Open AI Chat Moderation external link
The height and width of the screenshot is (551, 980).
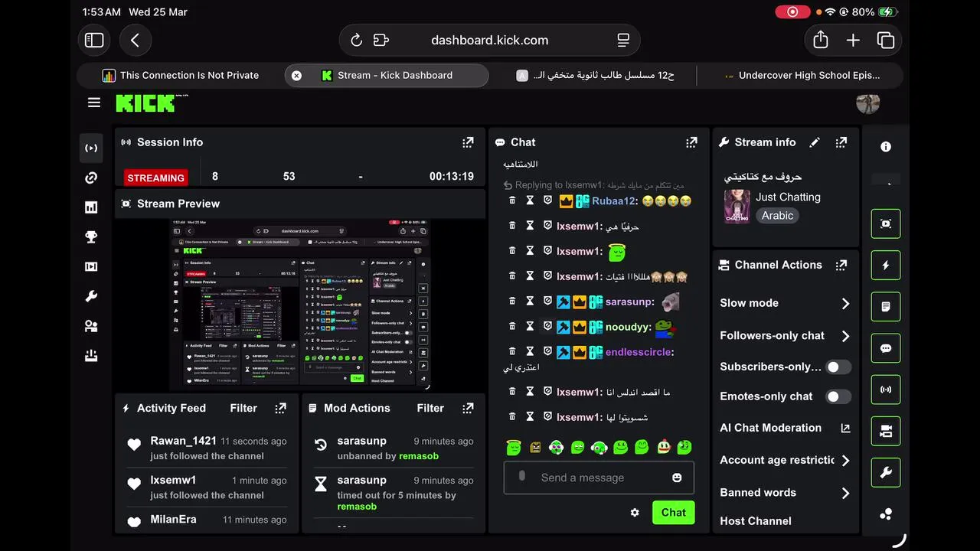[845, 429]
